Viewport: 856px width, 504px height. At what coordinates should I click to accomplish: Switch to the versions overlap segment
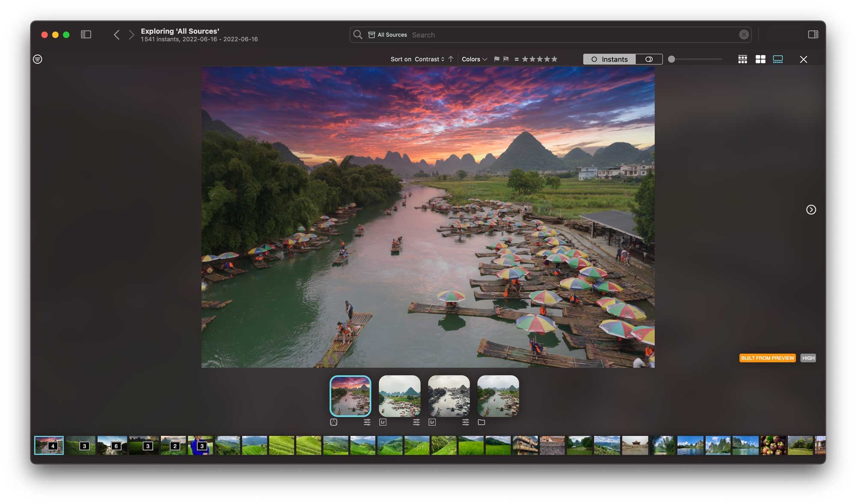(x=649, y=59)
